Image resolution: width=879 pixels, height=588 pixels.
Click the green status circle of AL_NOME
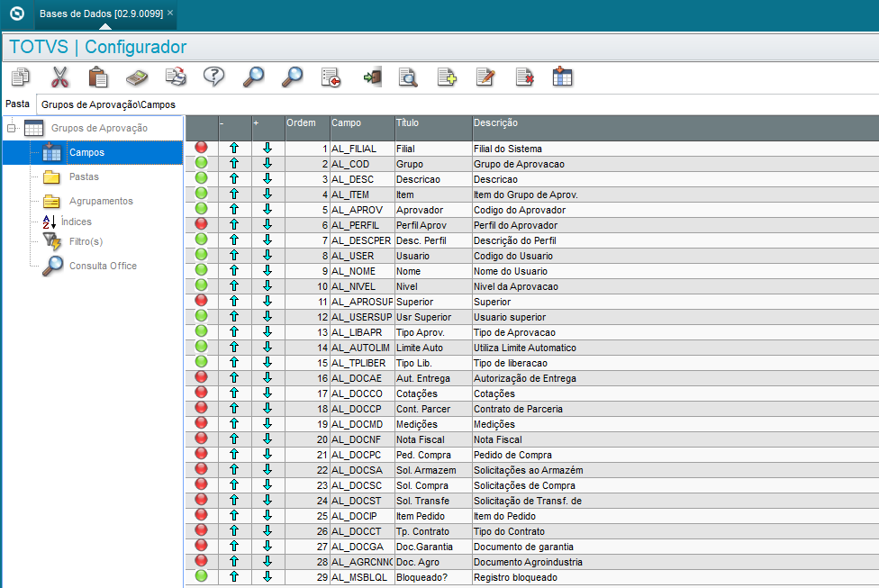(201, 269)
